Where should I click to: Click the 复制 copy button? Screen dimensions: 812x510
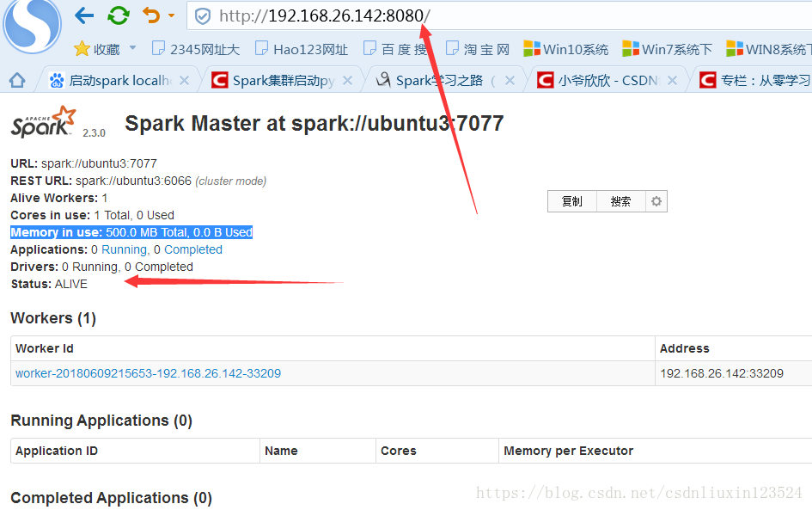[x=572, y=201]
